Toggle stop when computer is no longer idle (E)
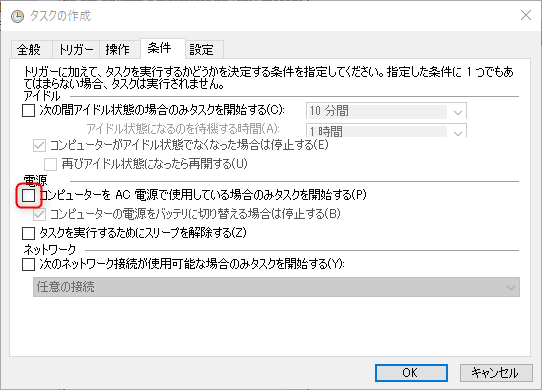Image resolution: width=542 pixels, height=390 pixels. pos(39,145)
